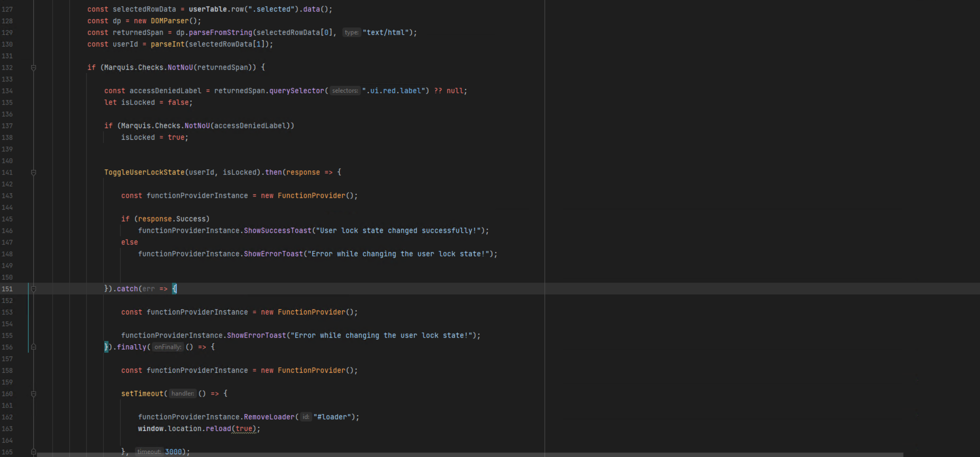
Task: Click line number 141 in the gutter
Action: coord(7,172)
